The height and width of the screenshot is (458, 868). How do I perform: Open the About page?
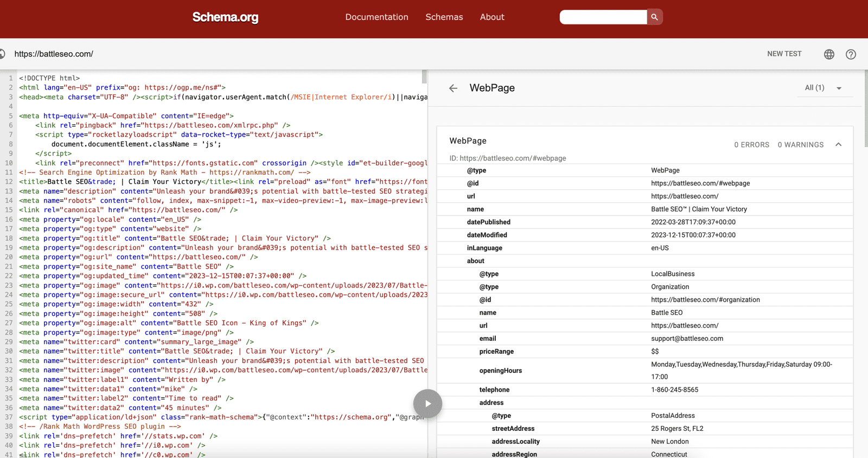click(492, 17)
